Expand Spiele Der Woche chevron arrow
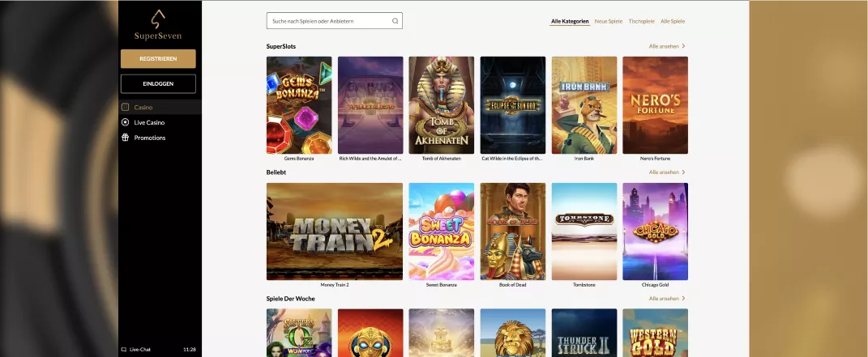The image size is (868, 357). tap(684, 299)
